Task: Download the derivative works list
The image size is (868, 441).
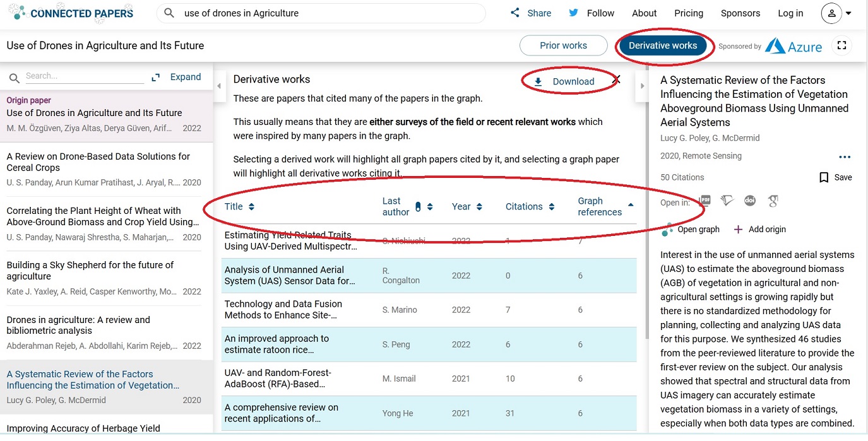Action: (564, 81)
